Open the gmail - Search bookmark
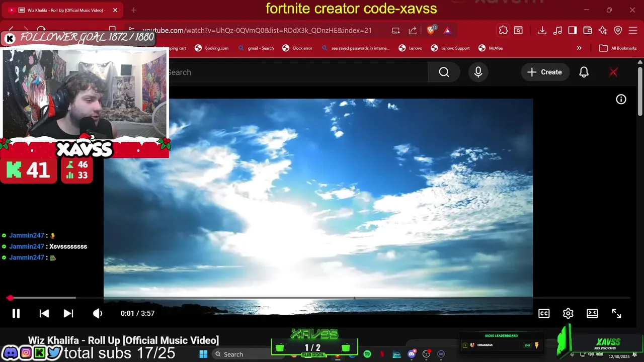This screenshot has height=362, width=644. pos(256,48)
